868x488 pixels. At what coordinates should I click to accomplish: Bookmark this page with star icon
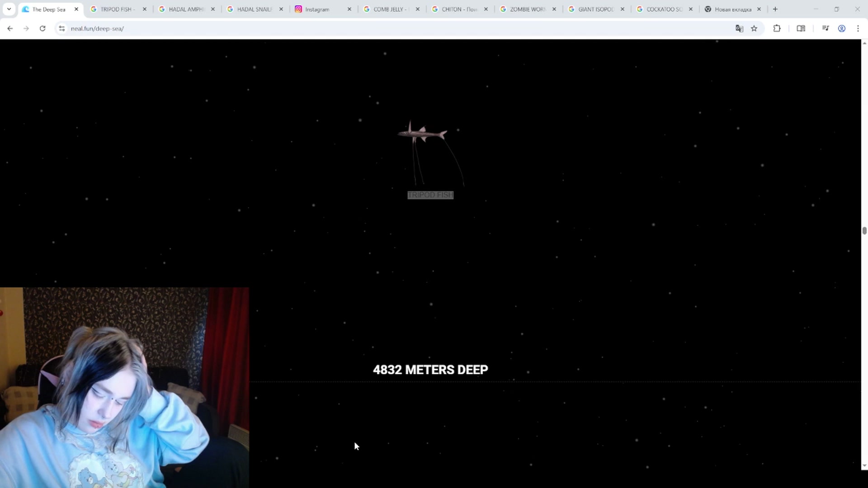click(x=754, y=28)
